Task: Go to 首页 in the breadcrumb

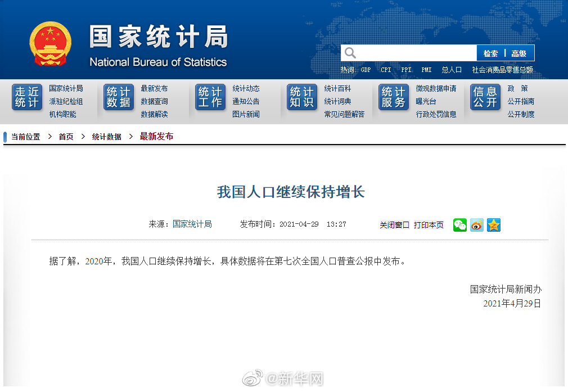Action: (66, 136)
